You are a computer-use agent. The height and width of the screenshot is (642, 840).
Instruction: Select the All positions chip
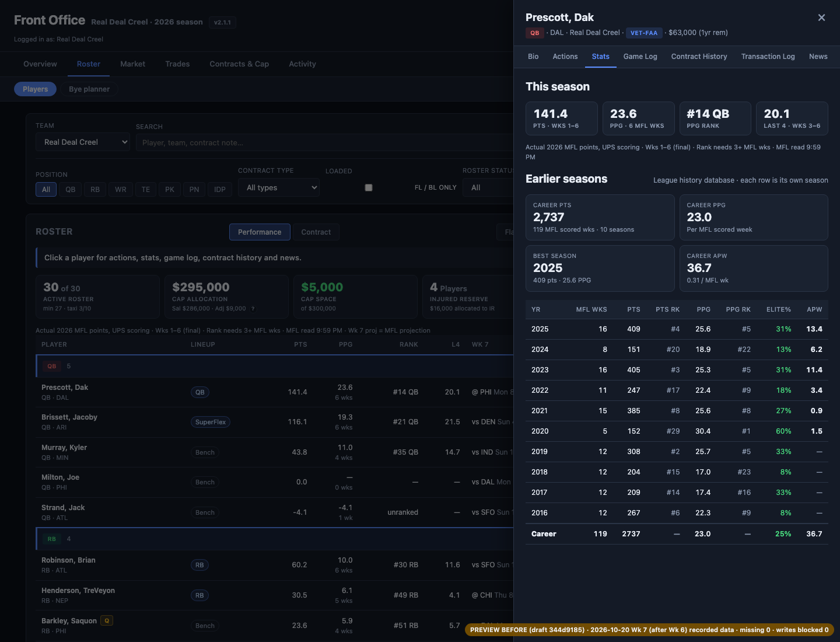[x=46, y=189]
